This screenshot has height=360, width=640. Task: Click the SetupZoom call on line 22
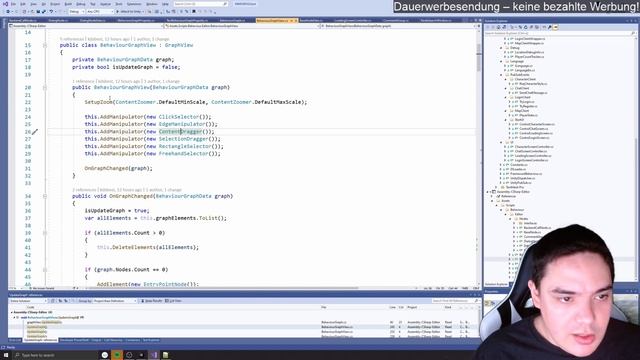[x=98, y=102]
